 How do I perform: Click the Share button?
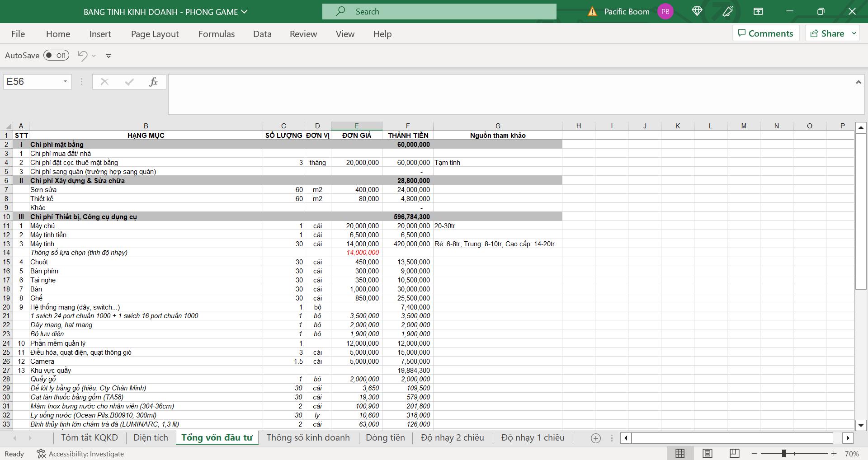(827, 33)
